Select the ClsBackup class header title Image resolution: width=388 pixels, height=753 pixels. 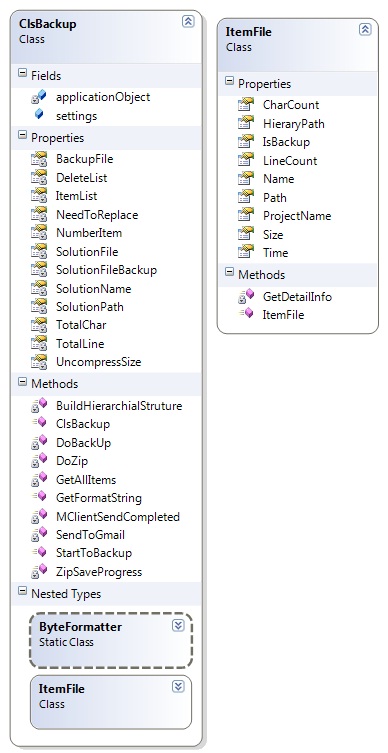point(48,24)
